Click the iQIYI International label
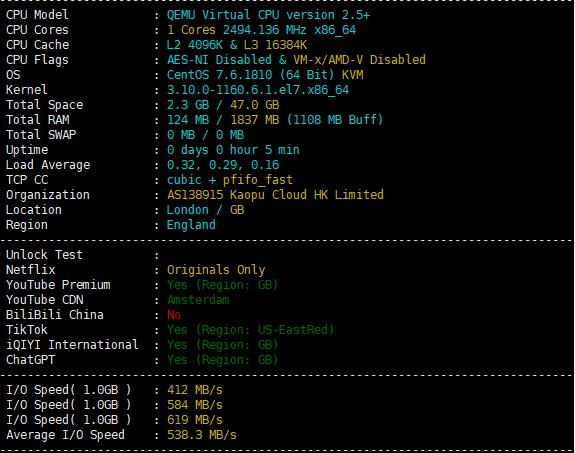575x453 pixels. [x=72, y=345]
